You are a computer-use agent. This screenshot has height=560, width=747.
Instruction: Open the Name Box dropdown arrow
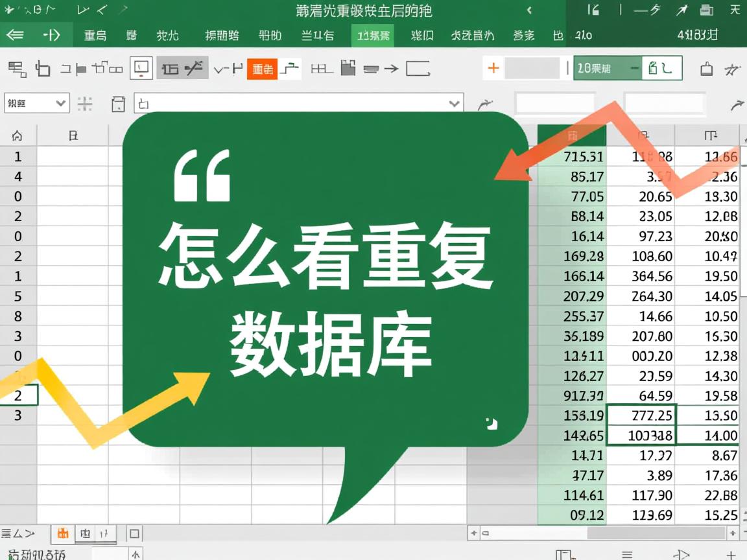pyautogui.click(x=60, y=104)
